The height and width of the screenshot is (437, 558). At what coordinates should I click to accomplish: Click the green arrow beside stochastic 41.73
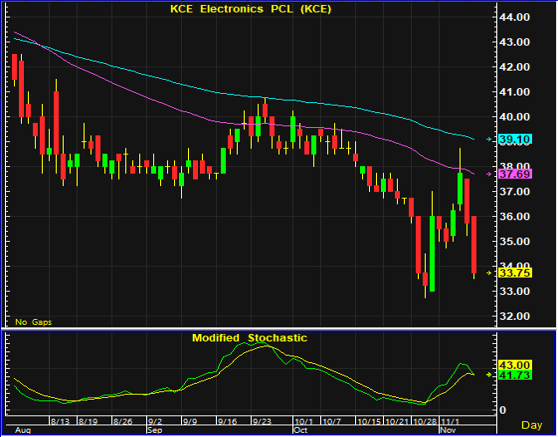pyautogui.click(x=489, y=375)
